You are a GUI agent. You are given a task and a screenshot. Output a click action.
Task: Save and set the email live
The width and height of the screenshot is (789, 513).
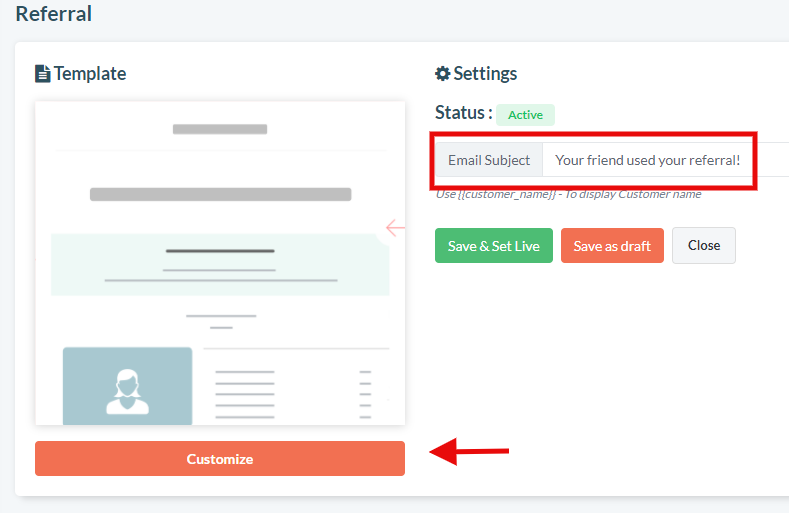click(x=494, y=246)
